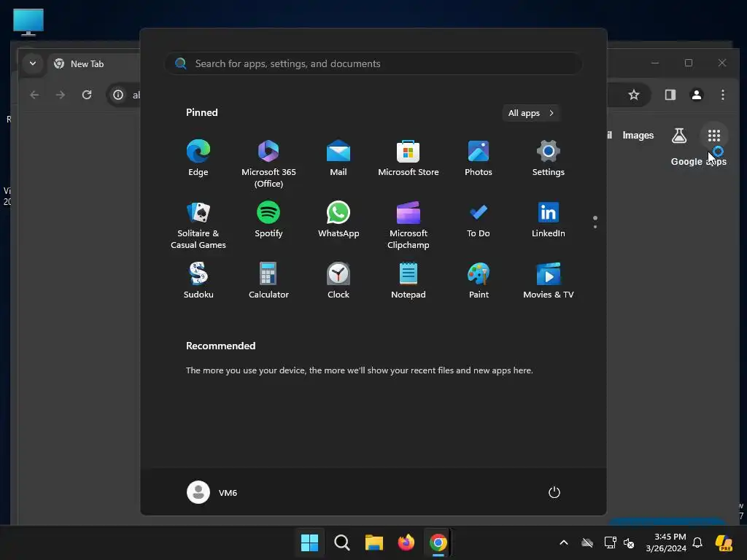This screenshot has height=560, width=747.
Task: Open the Paint app
Action: 479,281
